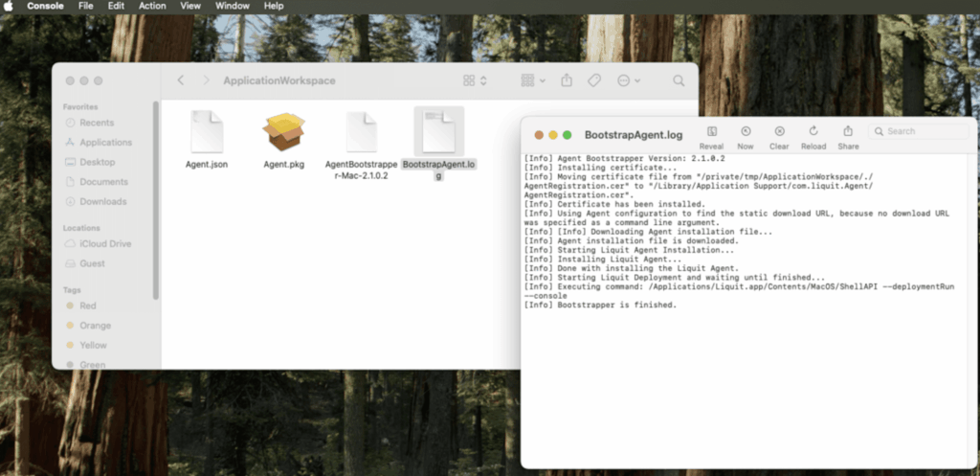980x476 pixels.
Task: Reload the BootstrapAgent.log contents
Action: pyautogui.click(x=813, y=131)
